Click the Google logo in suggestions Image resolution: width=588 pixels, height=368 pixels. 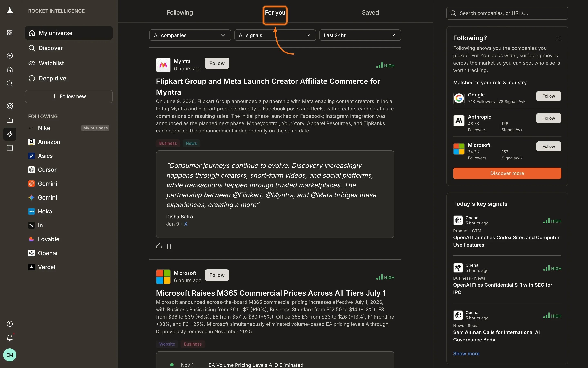pos(459,98)
